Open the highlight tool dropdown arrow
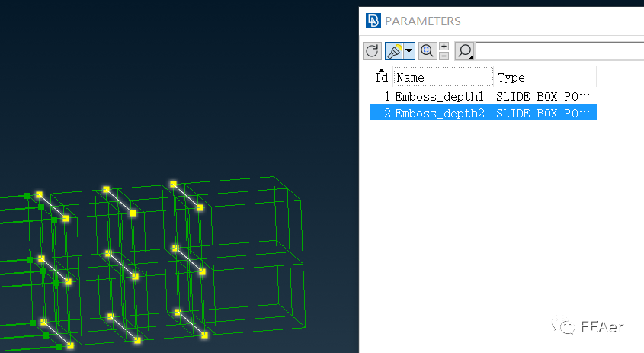644x353 pixels. 409,51
